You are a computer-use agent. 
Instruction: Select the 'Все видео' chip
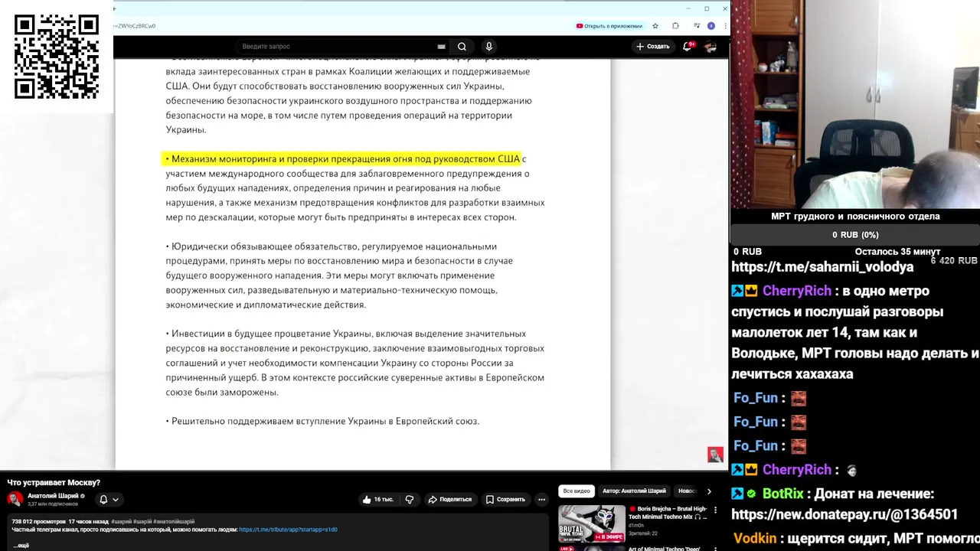(577, 491)
